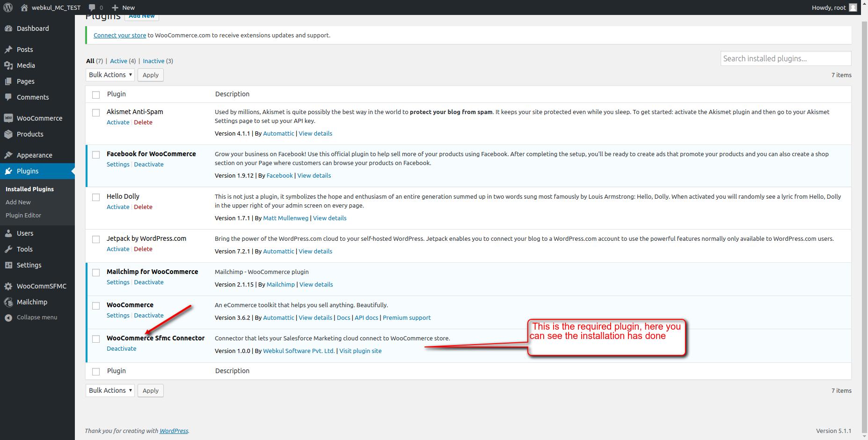The image size is (868, 440).
Task: Click the bottom Apply button
Action: (151, 390)
